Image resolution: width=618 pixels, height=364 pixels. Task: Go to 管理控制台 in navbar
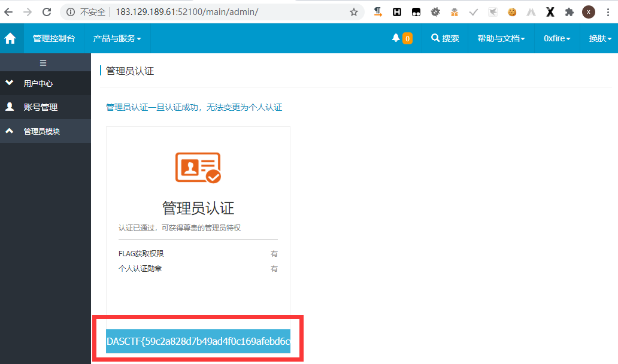[x=54, y=38]
